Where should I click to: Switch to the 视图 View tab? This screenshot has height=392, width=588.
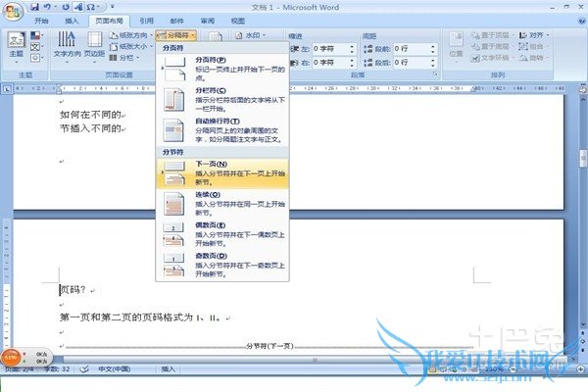point(238,21)
